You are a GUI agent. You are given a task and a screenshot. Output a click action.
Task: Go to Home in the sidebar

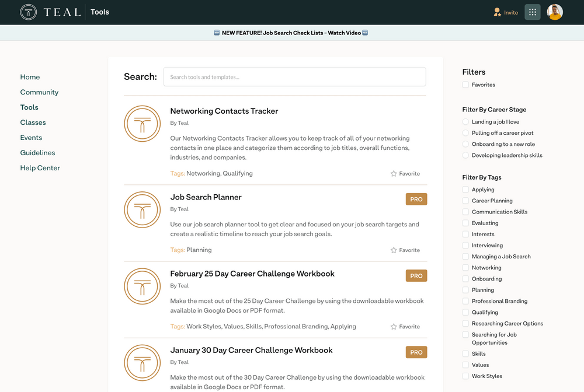pyautogui.click(x=30, y=77)
